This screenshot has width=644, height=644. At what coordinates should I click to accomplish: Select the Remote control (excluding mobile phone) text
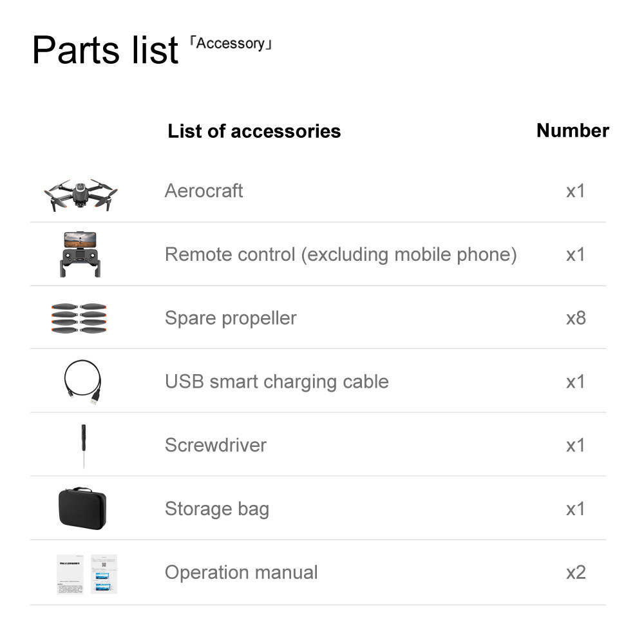pyautogui.click(x=341, y=255)
